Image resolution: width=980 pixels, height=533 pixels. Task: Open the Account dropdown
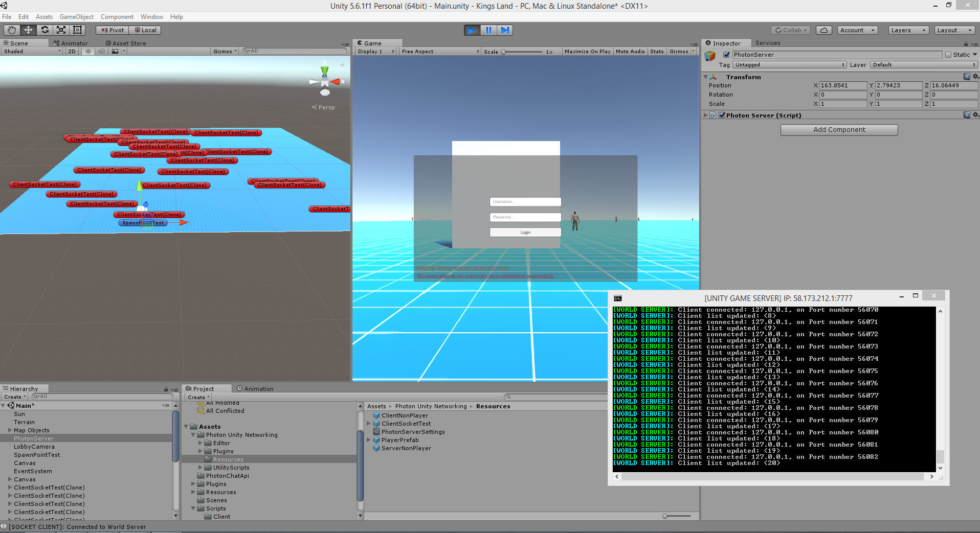pyautogui.click(x=858, y=30)
